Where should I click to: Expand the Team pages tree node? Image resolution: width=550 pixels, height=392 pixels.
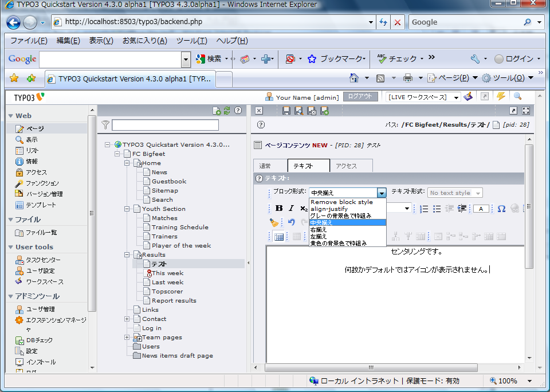(127, 337)
